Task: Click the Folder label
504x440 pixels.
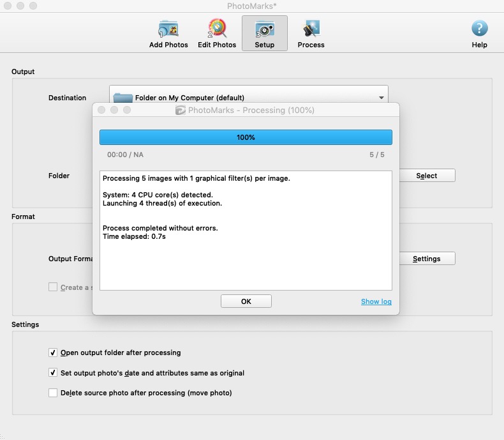Action: [x=59, y=176]
